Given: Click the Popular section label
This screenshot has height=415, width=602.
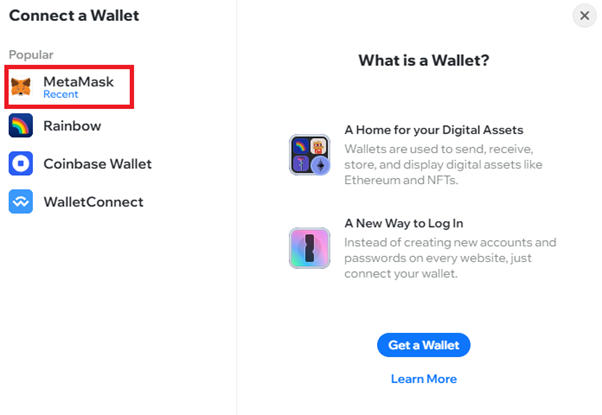Looking at the screenshot, I should (x=31, y=55).
